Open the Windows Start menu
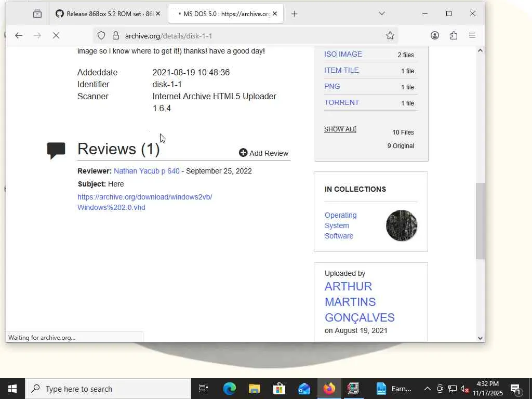The image size is (532, 399). point(12,389)
